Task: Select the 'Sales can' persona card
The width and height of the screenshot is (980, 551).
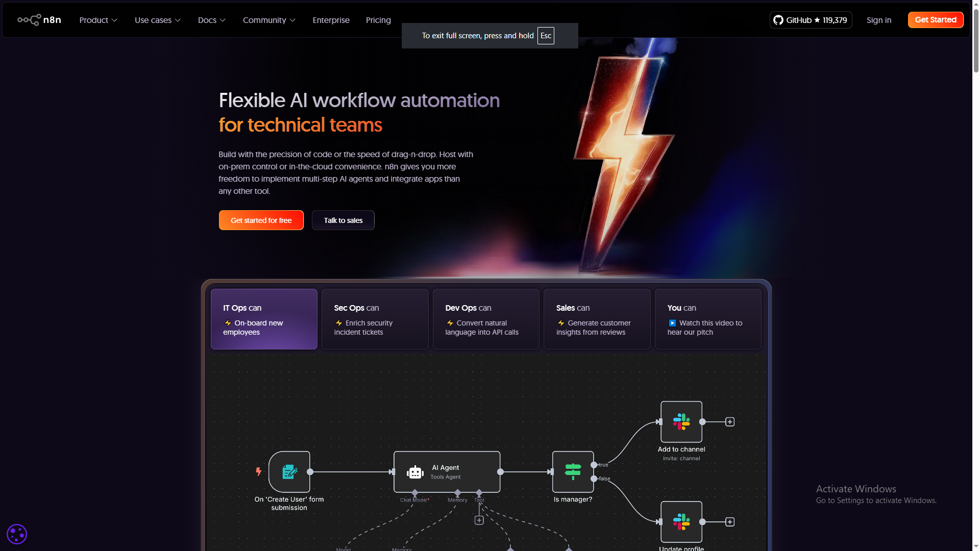Action: 597,319
